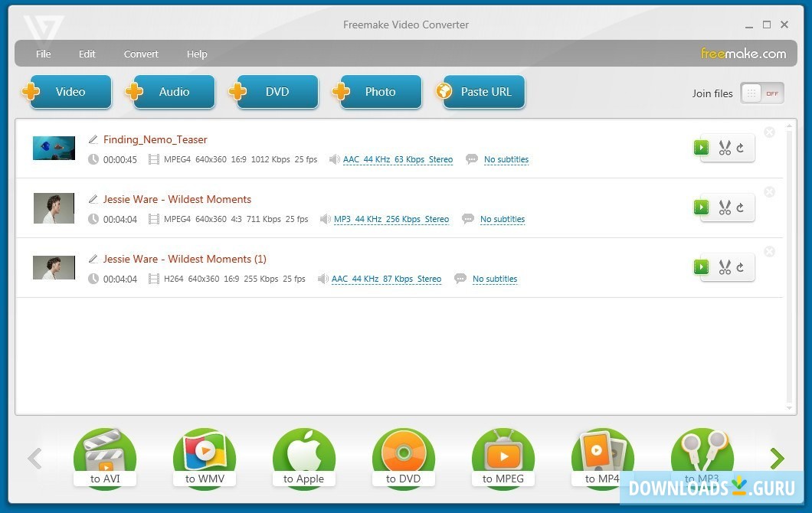The width and height of the screenshot is (812, 513).
Task: Visit the freemake.com link
Action: [x=743, y=54]
